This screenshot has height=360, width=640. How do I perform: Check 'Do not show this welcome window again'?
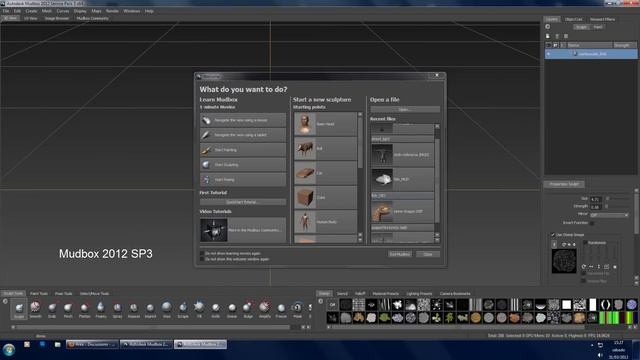coord(202,259)
